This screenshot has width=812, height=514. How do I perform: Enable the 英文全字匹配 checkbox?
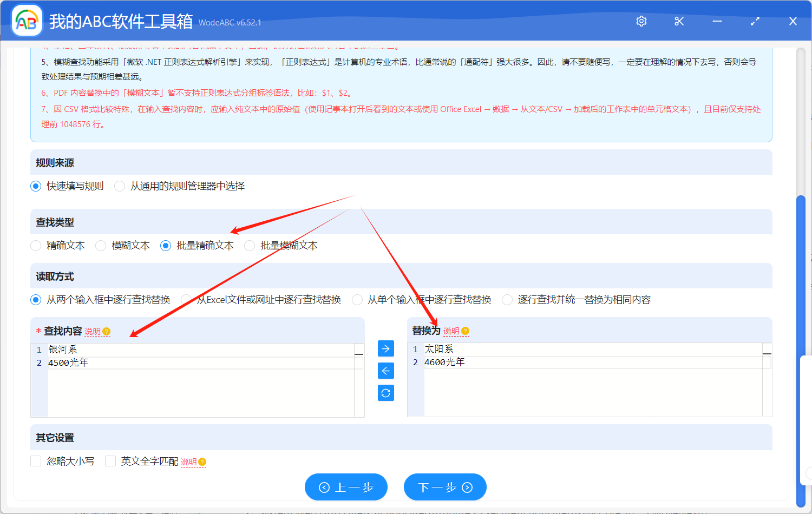click(110, 461)
